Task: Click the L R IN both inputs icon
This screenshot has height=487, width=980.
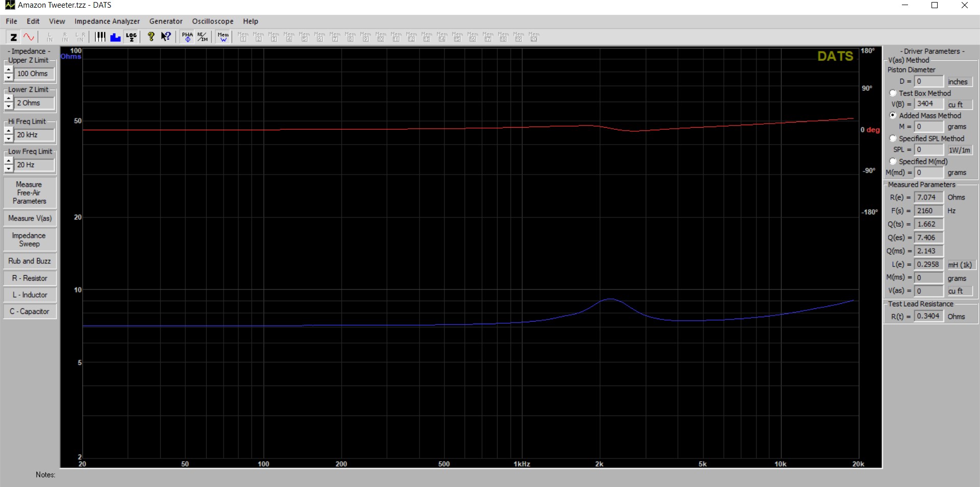Action: (80, 37)
